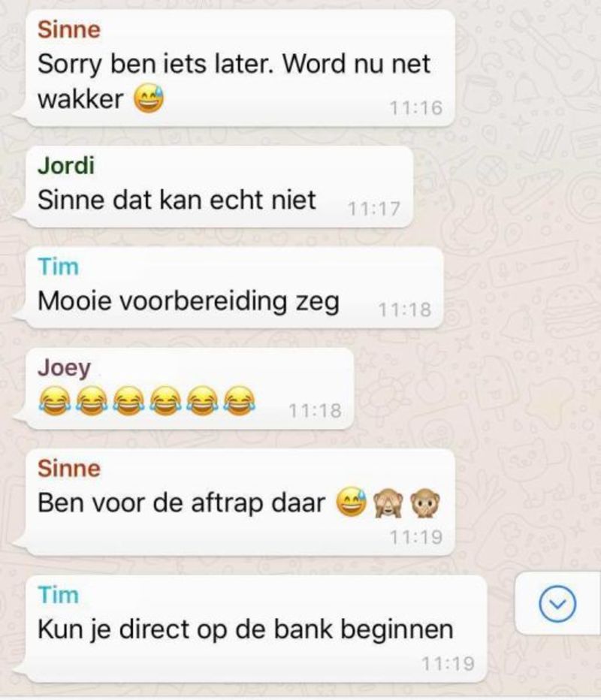Image resolution: width=601 pixels, height=700 pixels.
Task: Select message 'Kun je direct op de bank beginnen'
Action: click(256, 629)
